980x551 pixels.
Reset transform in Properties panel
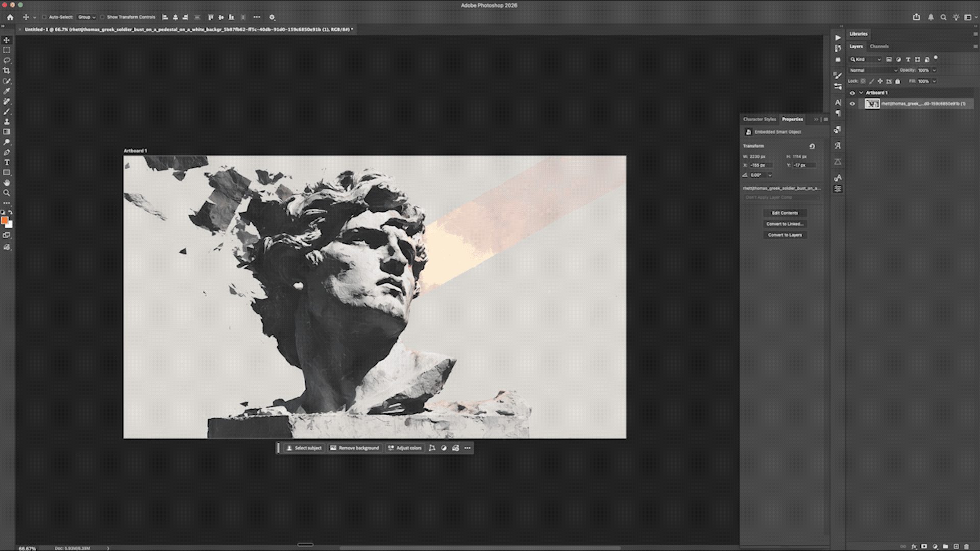(x=812, y=146)
